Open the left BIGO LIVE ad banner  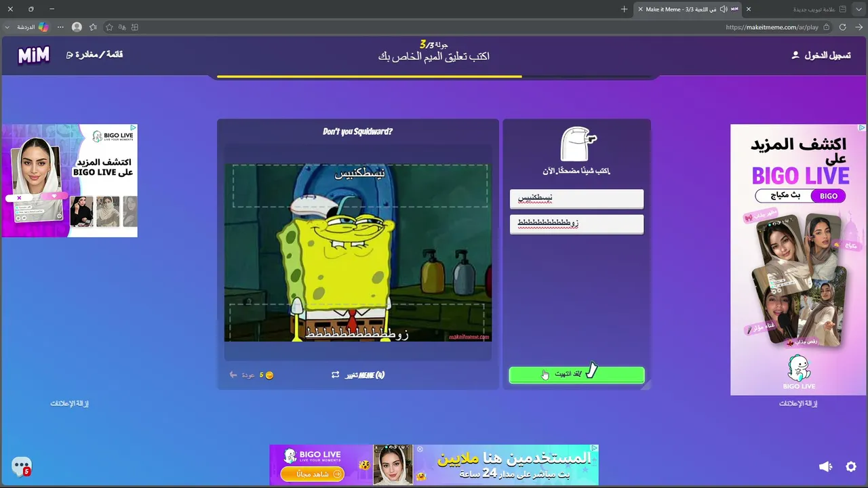70,181
